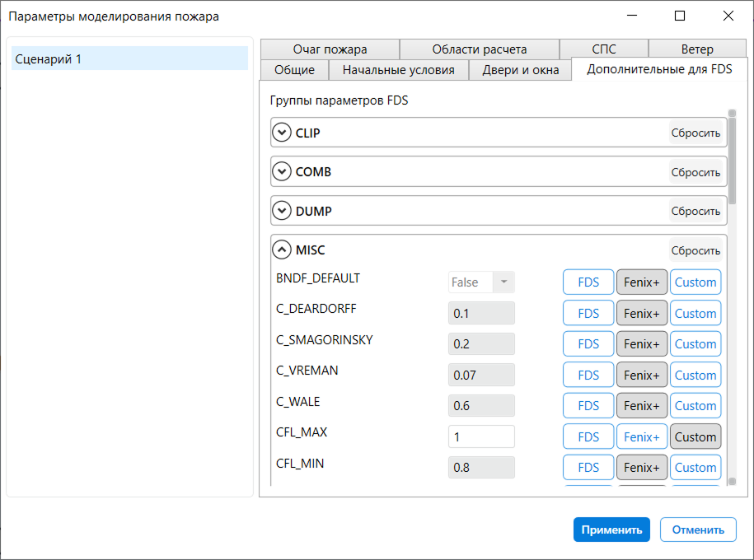Choose Custom for BNDF_DEFAULT

695,282
